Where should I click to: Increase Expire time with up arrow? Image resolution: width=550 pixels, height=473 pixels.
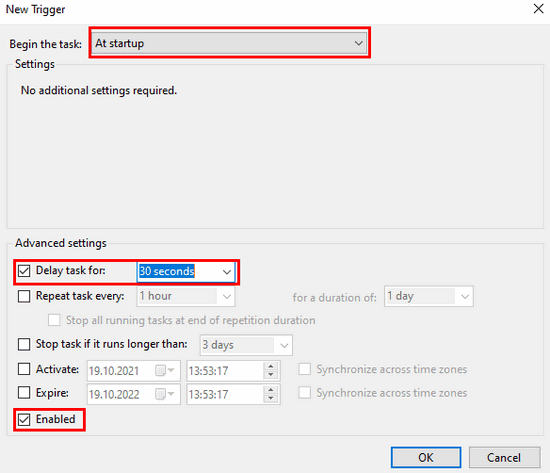pos(271,390)
